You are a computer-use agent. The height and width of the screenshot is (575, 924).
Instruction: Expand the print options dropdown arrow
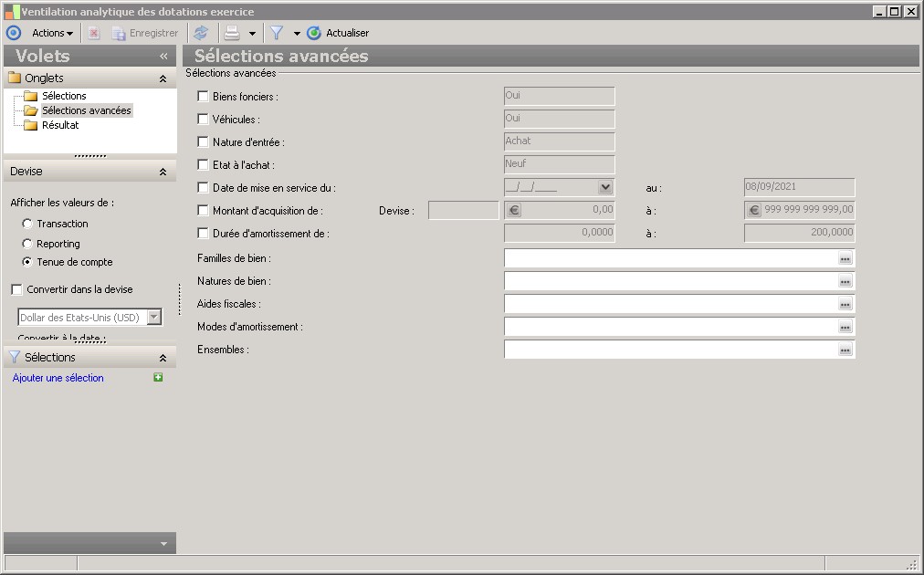(x=252, y=34)
